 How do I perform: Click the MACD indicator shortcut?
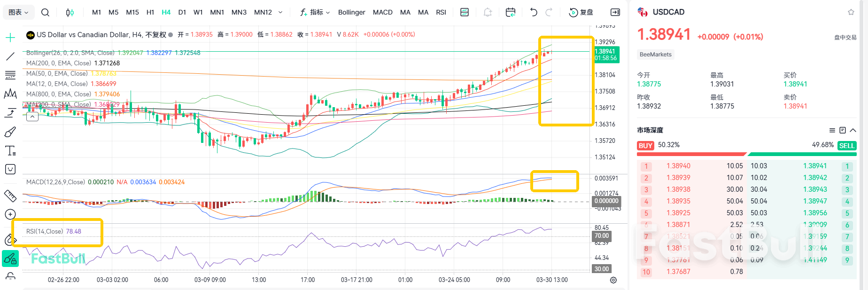[x=382, y=12]
